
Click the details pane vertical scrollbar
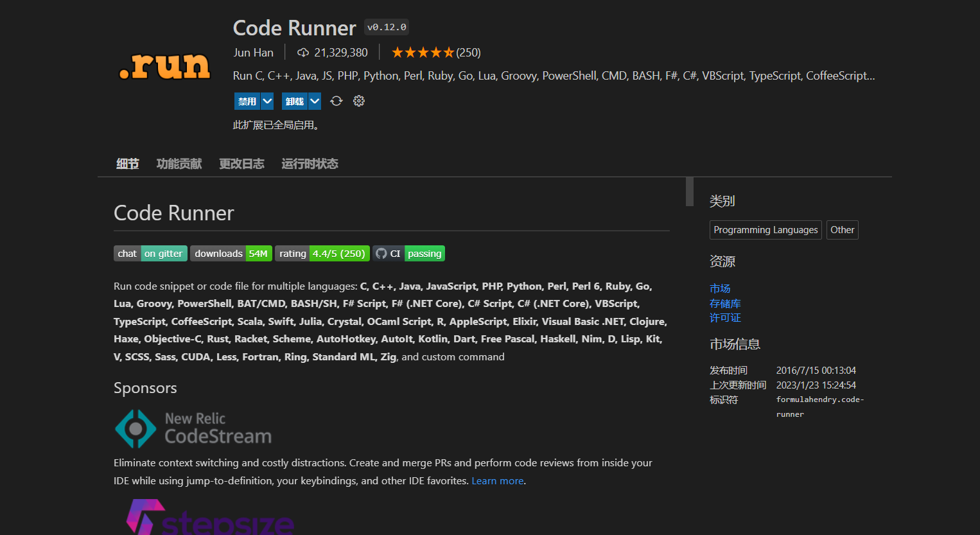[x=690, y=191]
